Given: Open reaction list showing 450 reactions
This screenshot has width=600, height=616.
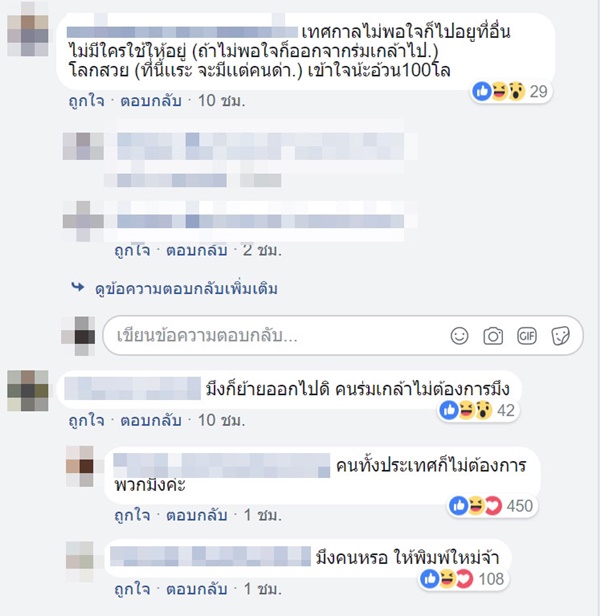Looking at the screenshot, I should click(492, 506).
